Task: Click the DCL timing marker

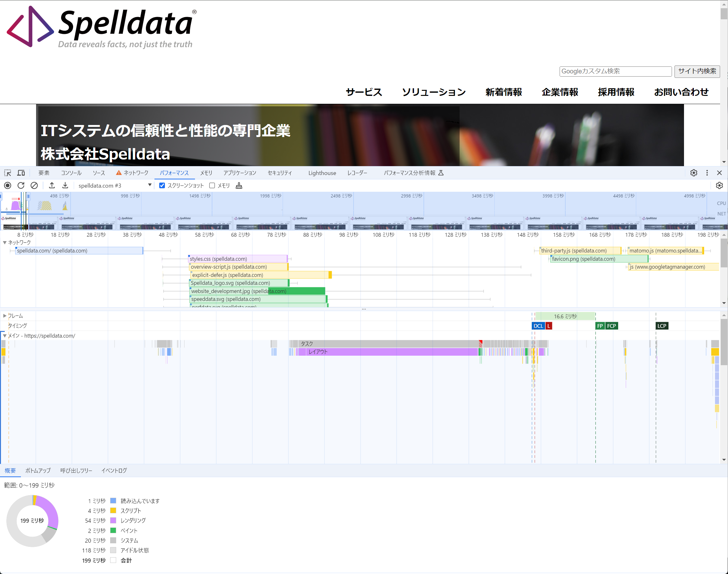Action: 538,326
